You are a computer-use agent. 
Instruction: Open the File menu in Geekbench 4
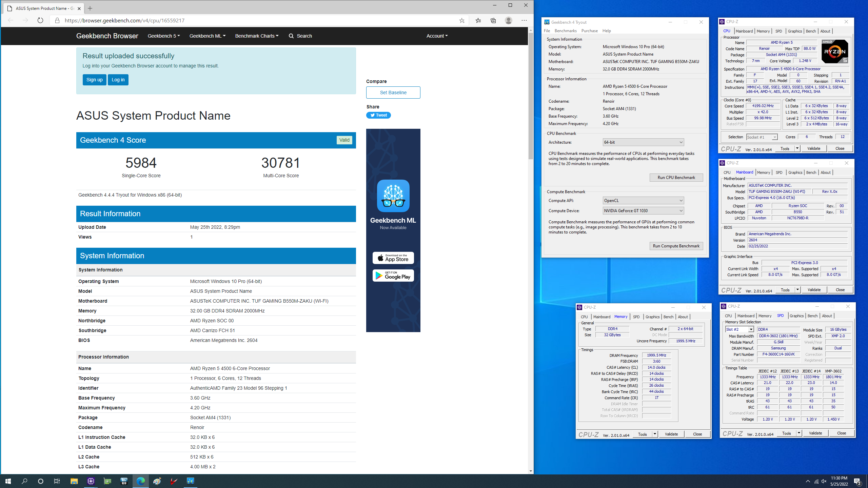547,31
